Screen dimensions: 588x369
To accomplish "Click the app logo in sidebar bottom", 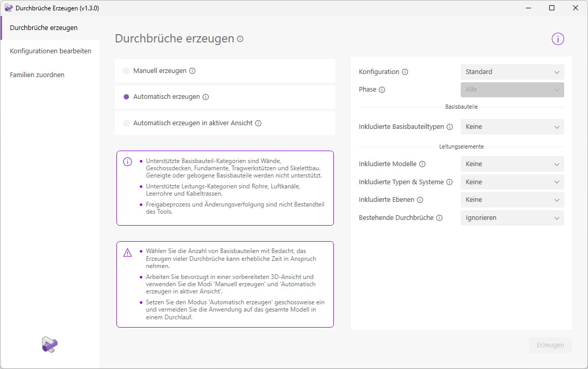I will pos(50,344).
